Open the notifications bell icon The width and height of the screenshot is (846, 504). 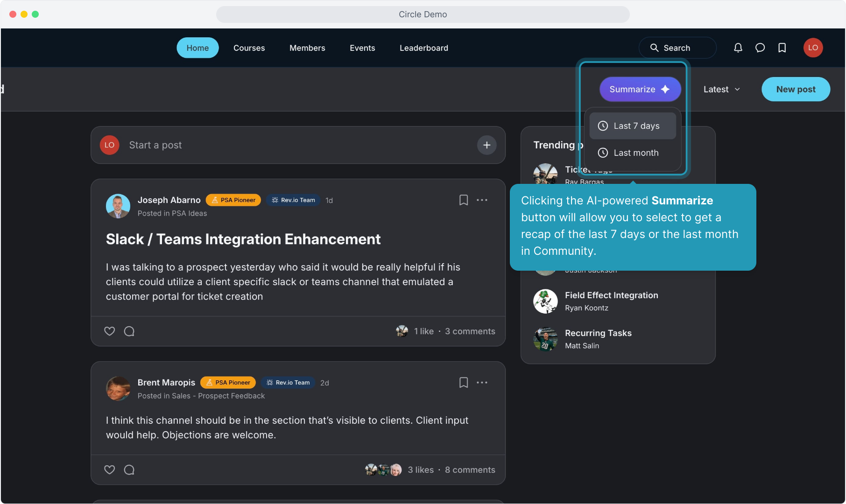[x=738, y=48]
